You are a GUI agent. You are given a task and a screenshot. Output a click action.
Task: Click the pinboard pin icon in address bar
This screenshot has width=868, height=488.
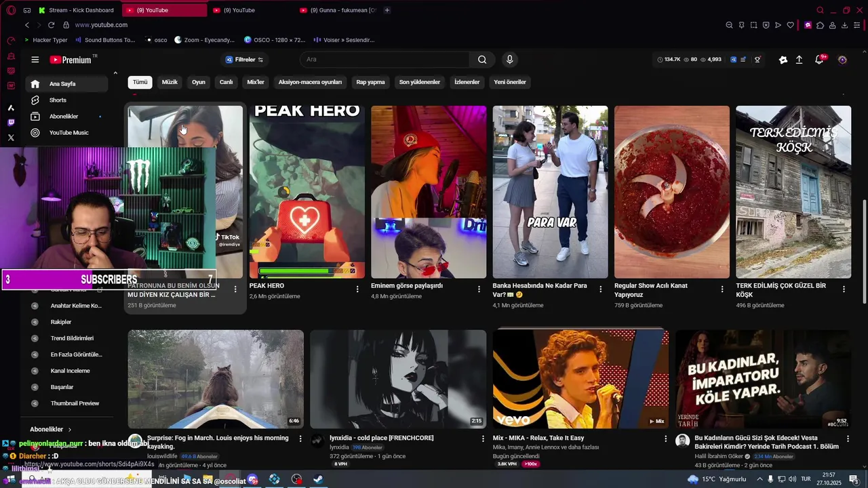(x=741, y=25)
